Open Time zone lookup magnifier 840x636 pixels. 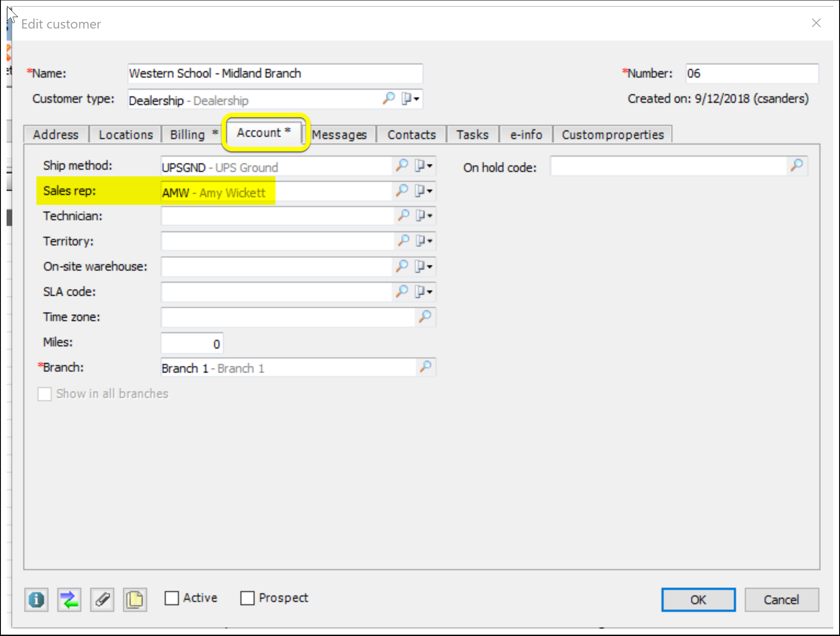point(425,317)
